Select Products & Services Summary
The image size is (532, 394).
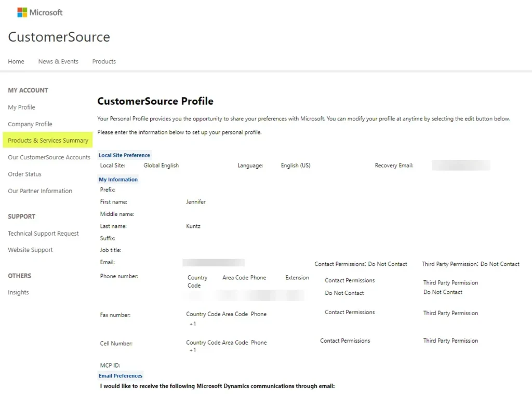[x=47, y=140]
